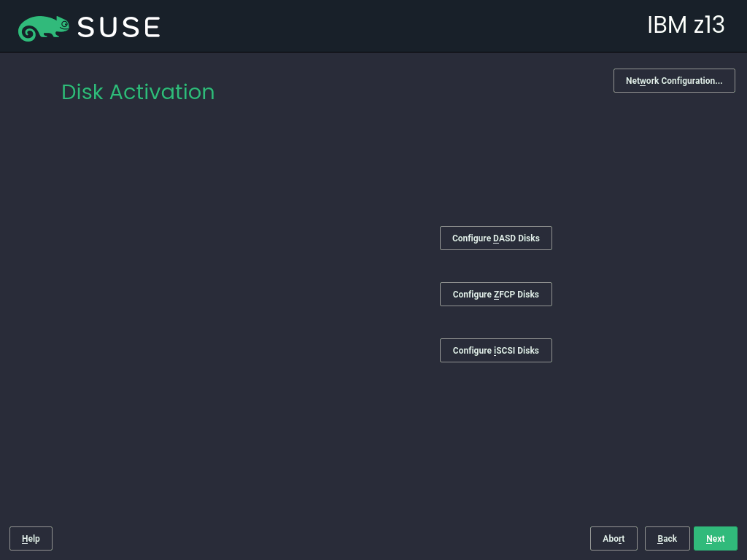Click Abort at the bottom right
The height and width of the screenshot is (560, 747).
point(614,538)
